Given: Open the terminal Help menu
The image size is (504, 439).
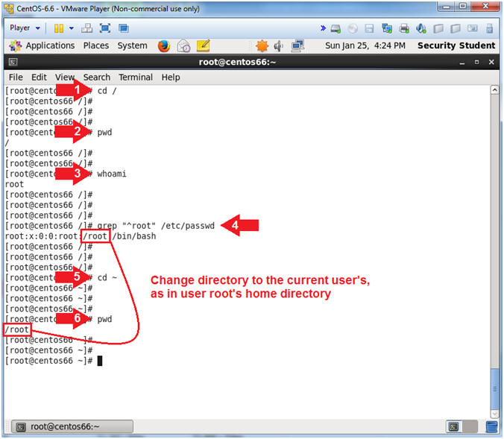Looking at the screenshot, I should pos(171,78).
